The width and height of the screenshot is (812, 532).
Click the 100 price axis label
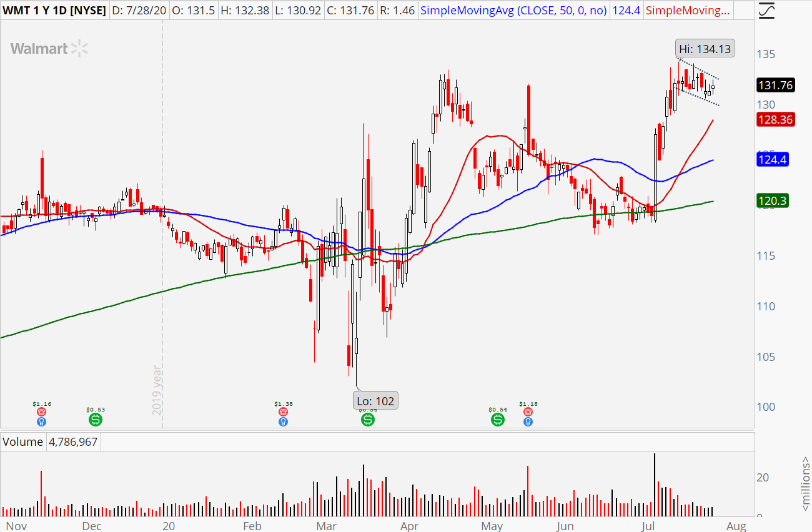click(768, 406)
